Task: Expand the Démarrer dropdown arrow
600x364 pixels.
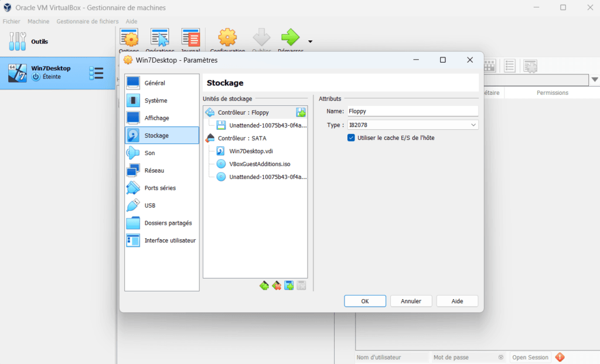Action: click(x=311, y=42)
